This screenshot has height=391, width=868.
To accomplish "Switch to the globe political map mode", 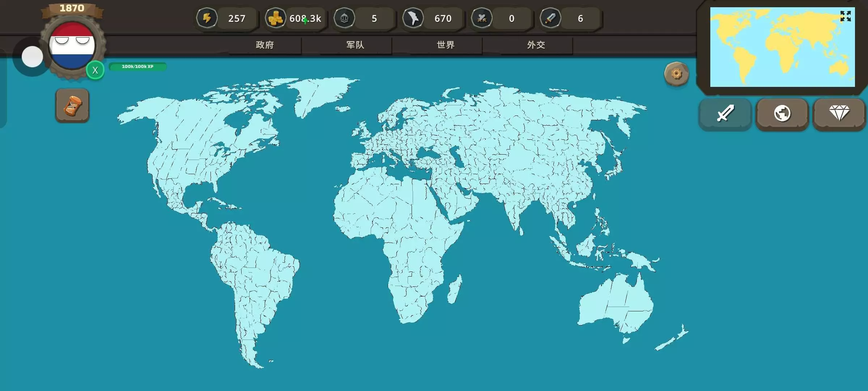I will click(x=782, y=113).
